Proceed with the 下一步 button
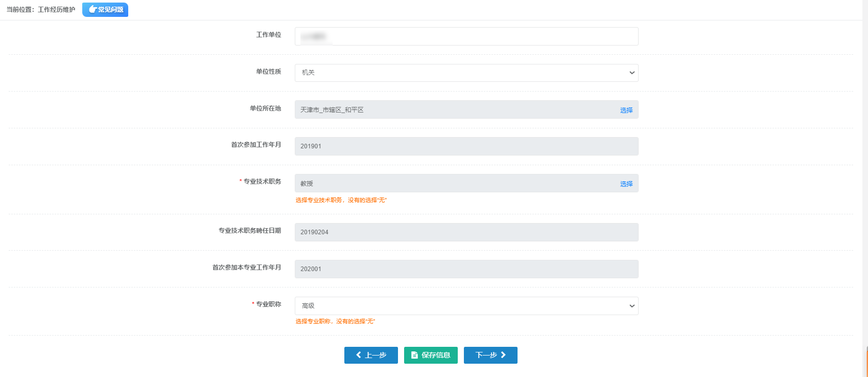The width and height of the screenshot is (868, 377). tap(490, 355)
